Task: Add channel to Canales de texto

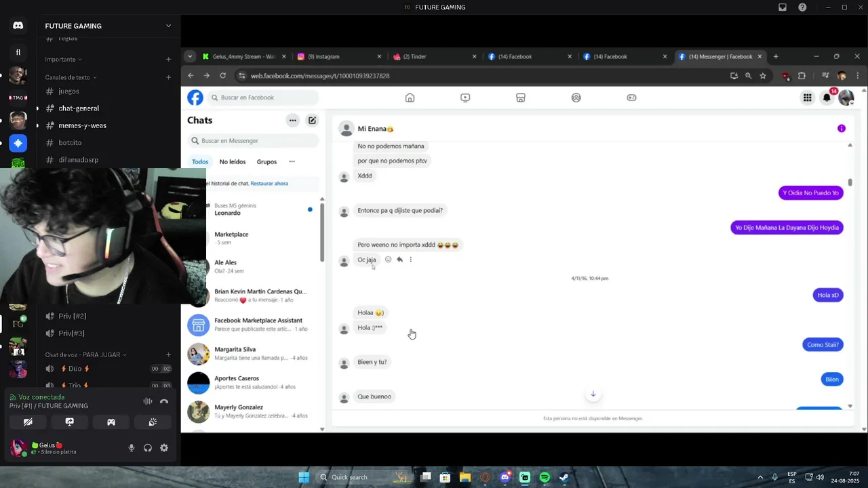Action: pos(169,77)
